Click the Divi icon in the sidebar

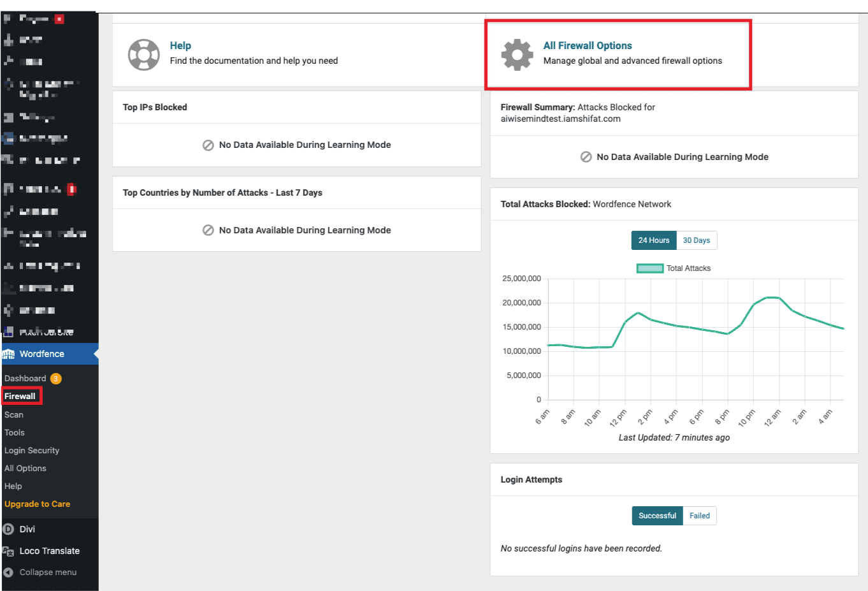click(9, 529)
